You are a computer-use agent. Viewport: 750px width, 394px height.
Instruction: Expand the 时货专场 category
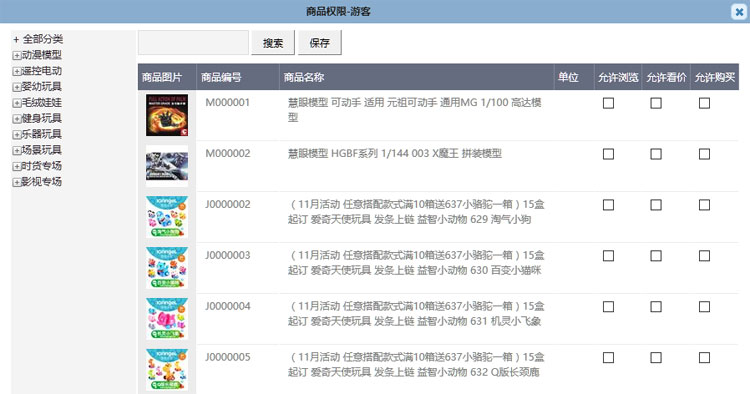(17, 166)
